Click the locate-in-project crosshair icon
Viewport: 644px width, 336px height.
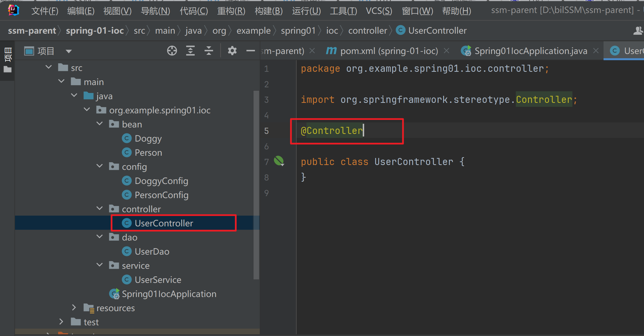(172, 51)
